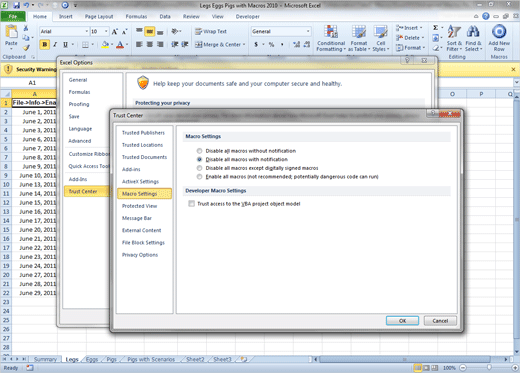520x373 pixels.
Task: Click cell containing June 15, 2011
Action: pos(34,203)
